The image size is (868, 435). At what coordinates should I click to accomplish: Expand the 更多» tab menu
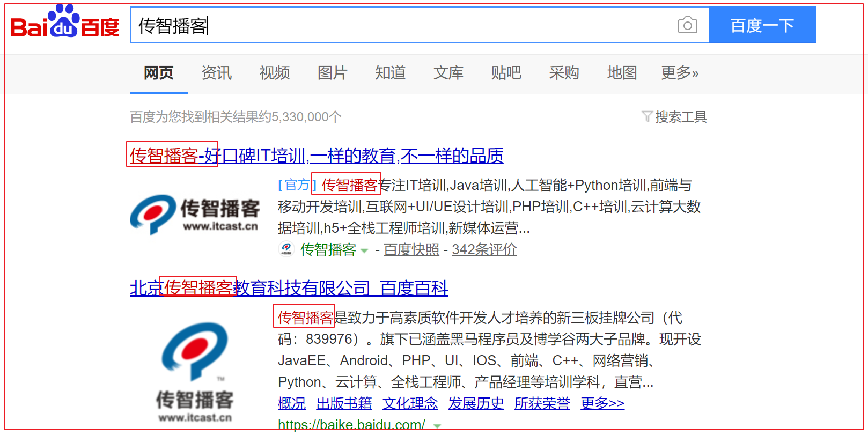pyautogui.click(x=680, y=72)
